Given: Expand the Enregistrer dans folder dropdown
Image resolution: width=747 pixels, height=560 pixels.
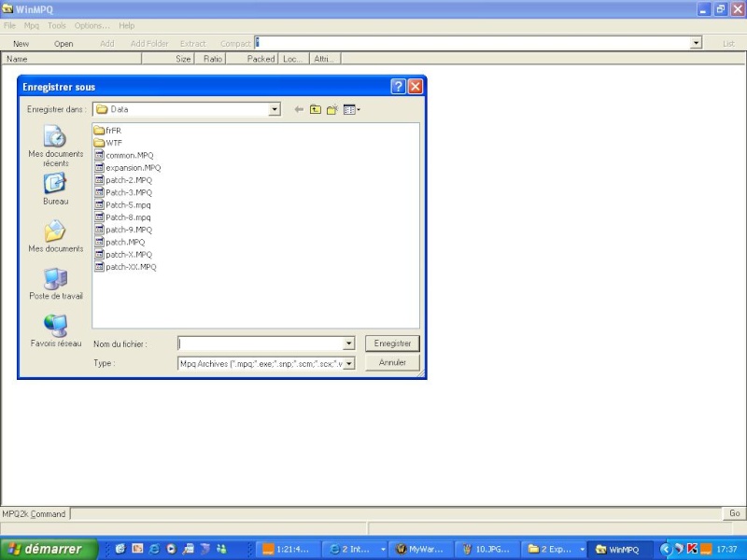Looking at the screenshot, I should click(275, 109).
